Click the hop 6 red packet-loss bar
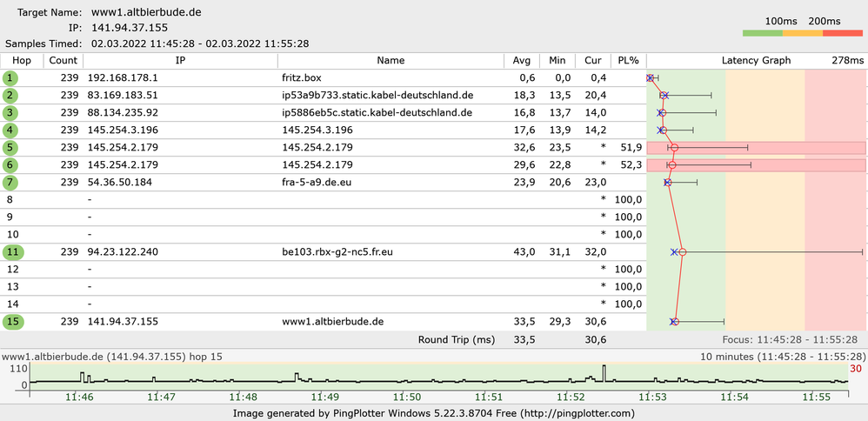 click(x=756, y=165)
